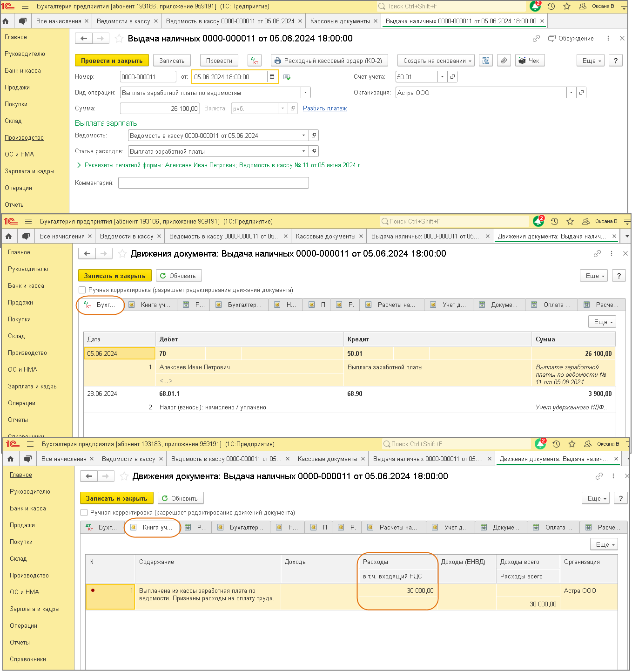Click Обновить in the middle window

coord(179,276)
